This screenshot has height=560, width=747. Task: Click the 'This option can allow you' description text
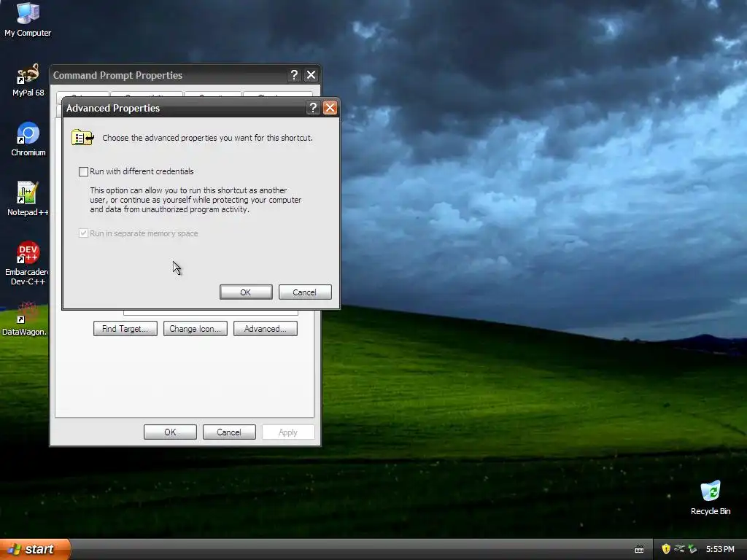[x=196, y=200]
